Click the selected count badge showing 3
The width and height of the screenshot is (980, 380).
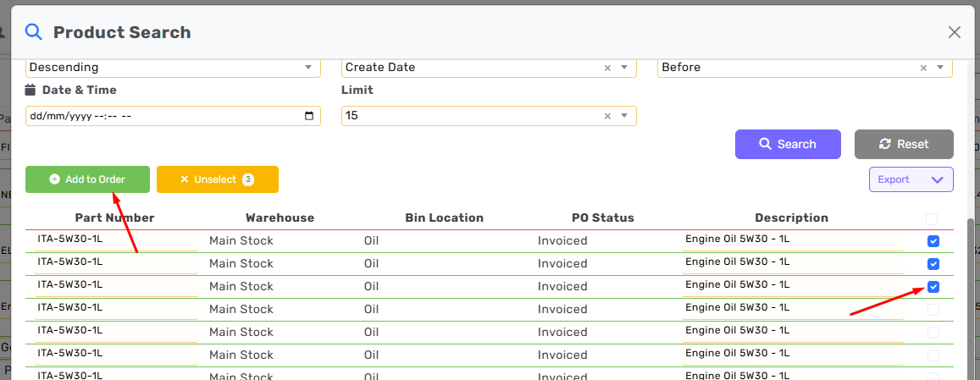coord(248,179)
